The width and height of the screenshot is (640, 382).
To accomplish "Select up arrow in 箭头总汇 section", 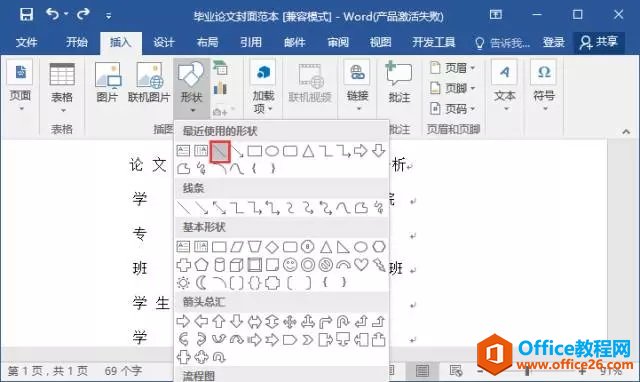I will [219, 322].
